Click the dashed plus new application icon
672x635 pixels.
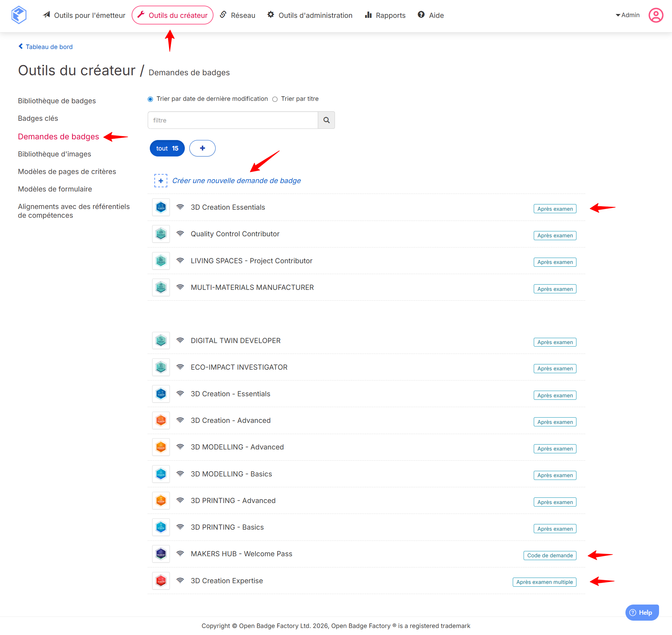161,181
